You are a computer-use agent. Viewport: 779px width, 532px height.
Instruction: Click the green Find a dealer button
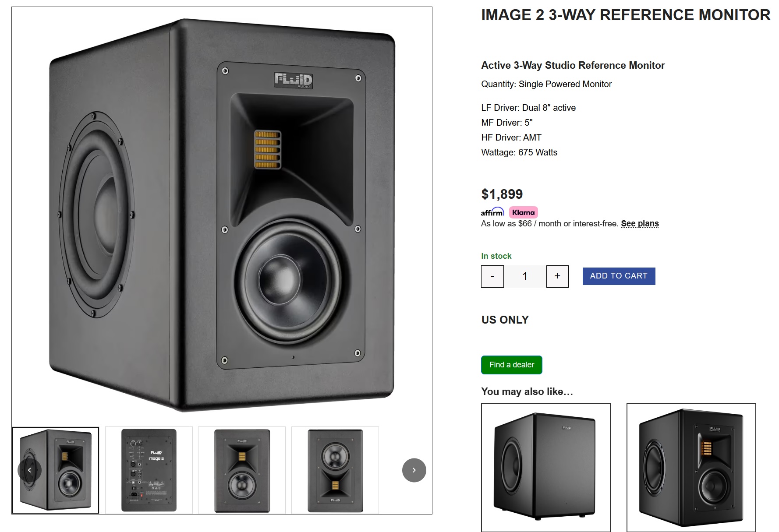(x=512, y=365)
